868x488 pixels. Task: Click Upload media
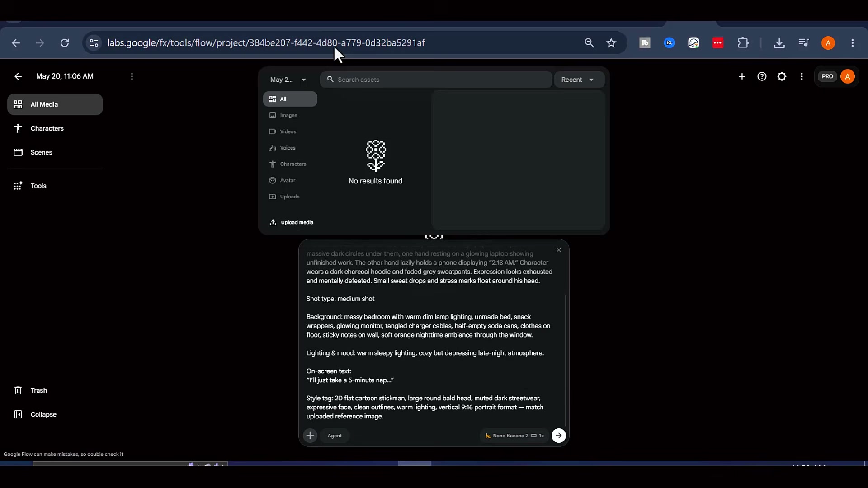pos(292,222)
